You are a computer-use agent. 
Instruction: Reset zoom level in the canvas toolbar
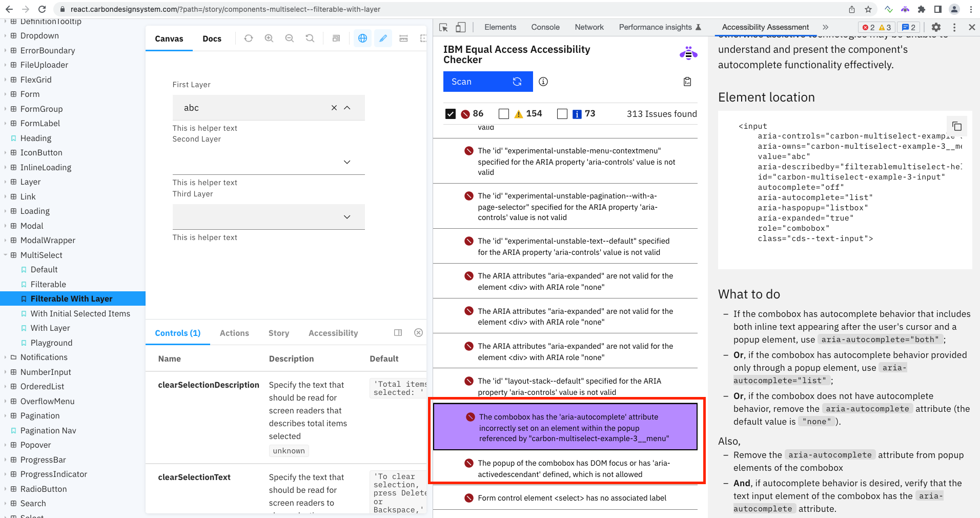tap(310, 38)
